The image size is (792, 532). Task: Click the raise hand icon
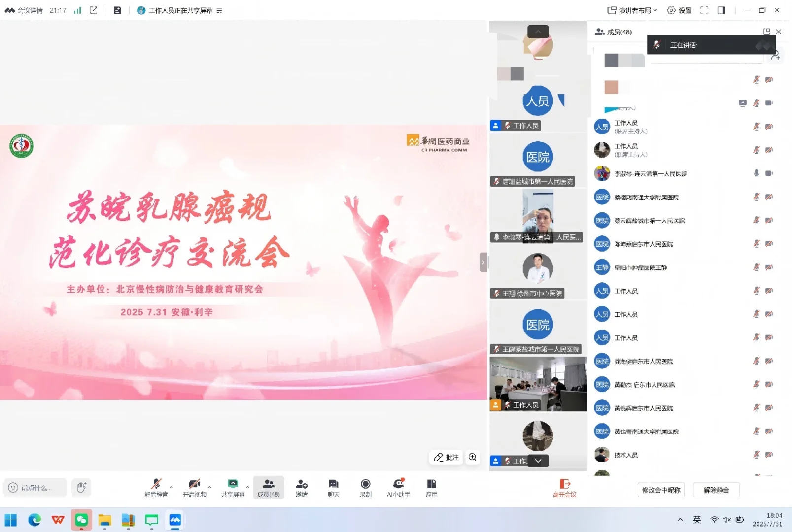tap(81, 488)
